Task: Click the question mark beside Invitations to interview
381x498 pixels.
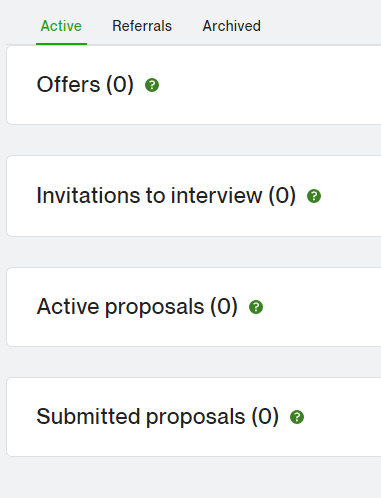Action: pos(314,196)
